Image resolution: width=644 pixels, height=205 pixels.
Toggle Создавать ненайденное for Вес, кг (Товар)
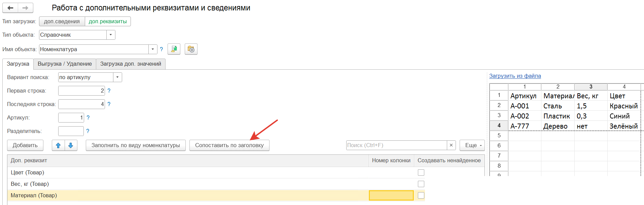tap(421, 184)
